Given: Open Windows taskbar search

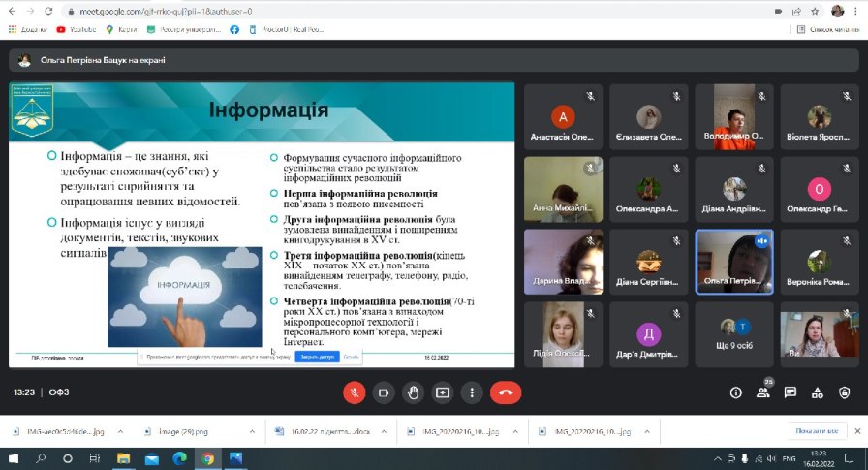Looking at the screenshot, I should coord(41,459).
